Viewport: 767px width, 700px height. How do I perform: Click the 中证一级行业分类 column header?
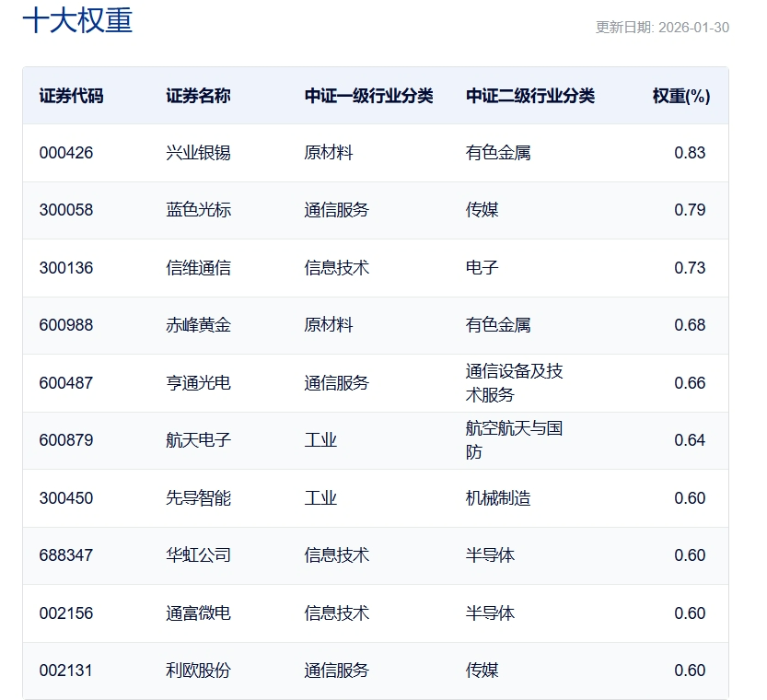coord(369,96)
